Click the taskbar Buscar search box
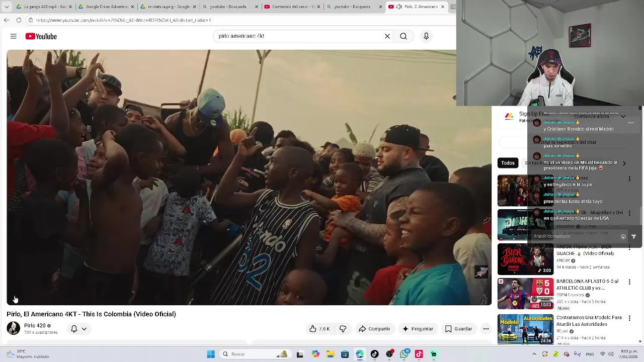The width and height of the screenshot is (644, 362). [x=255, y=354]
